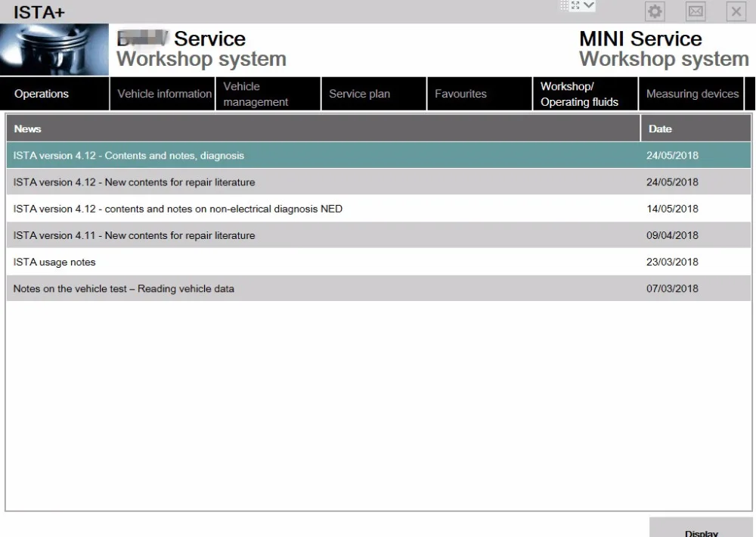Open the Vehicle management tab
Viewport: 756px width, 537px height.
[268, 94]
